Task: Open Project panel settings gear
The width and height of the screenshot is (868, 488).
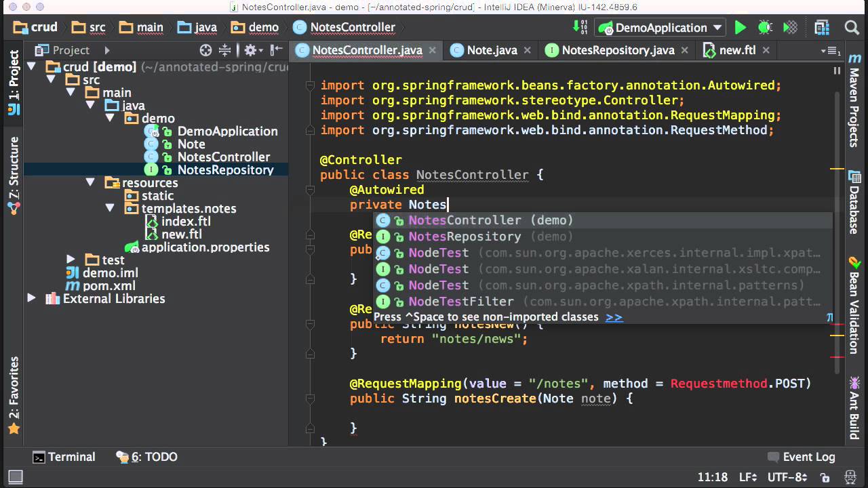Action: 250,50
